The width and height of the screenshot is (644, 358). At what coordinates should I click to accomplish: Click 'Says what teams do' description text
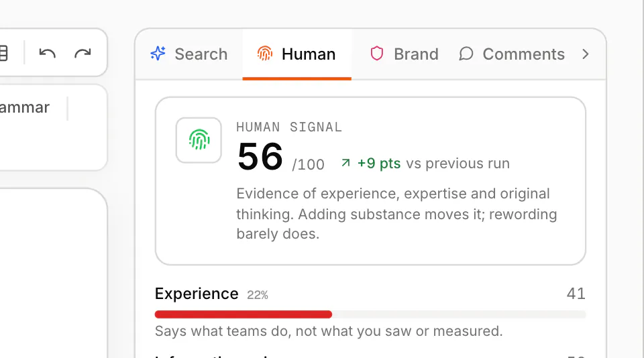329,331
